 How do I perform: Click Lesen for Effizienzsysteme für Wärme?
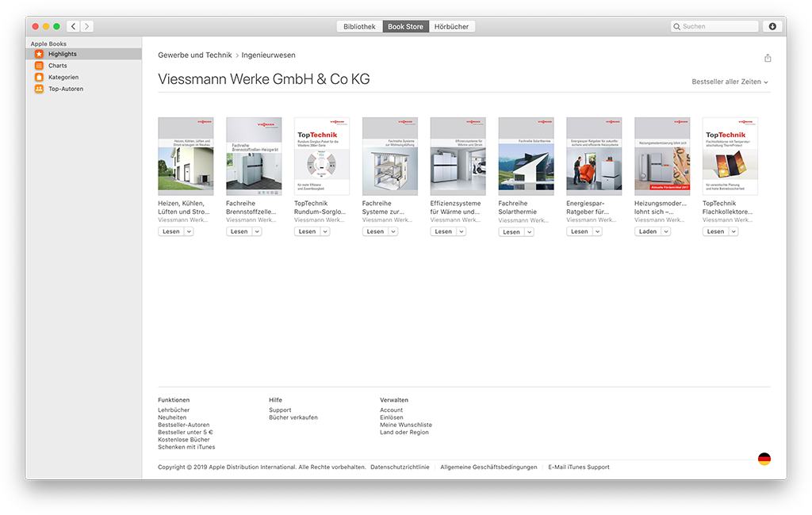click(443, 231)
